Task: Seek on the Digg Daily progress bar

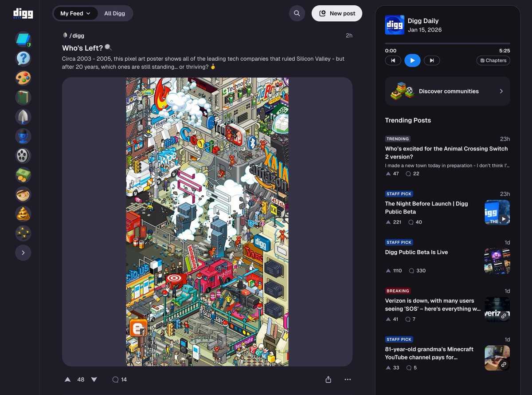Action: click(x=447, y=43)
